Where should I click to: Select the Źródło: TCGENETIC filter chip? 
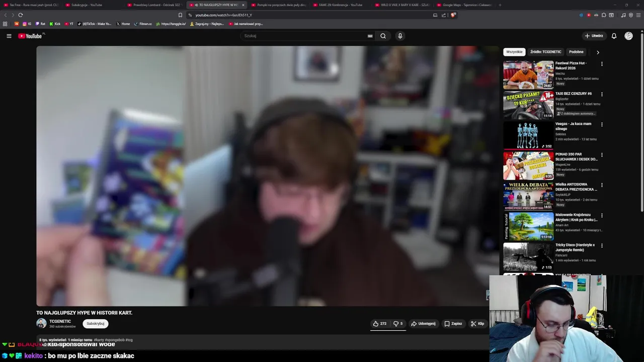point(545,52)
